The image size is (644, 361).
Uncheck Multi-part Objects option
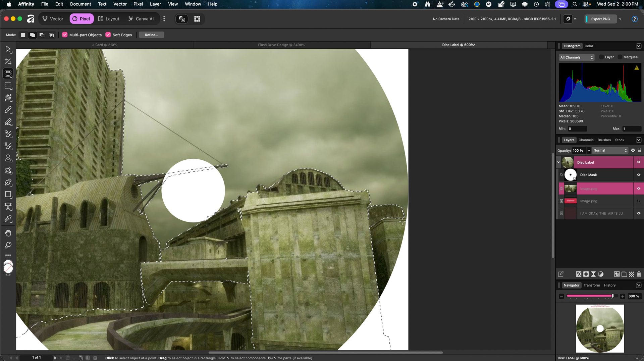[x=65, y=35]
